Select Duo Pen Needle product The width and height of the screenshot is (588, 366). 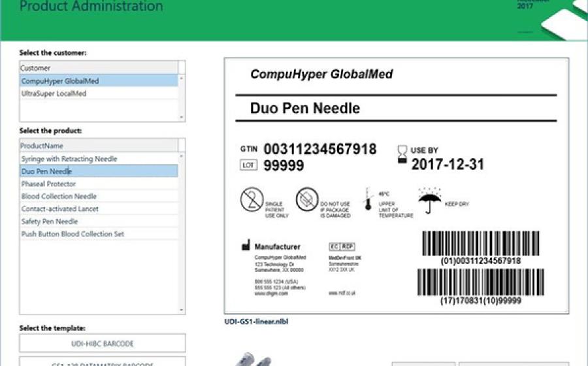(99, 171)
